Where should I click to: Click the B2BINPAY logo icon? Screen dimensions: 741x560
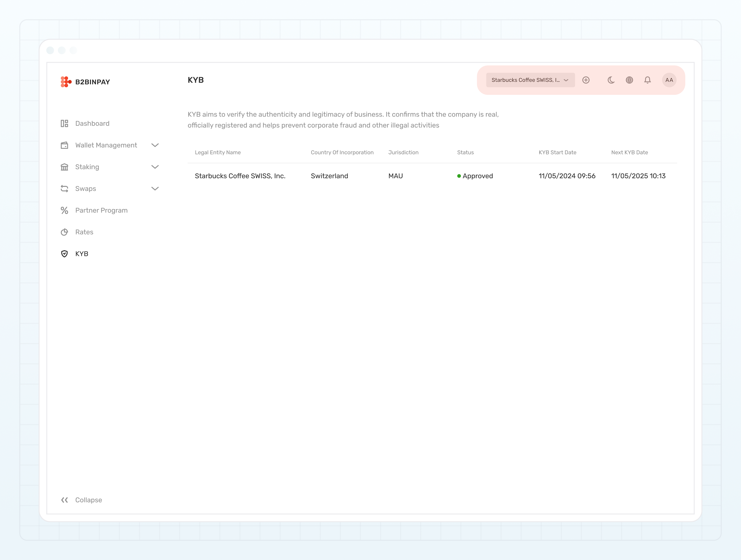click(66, 82)
